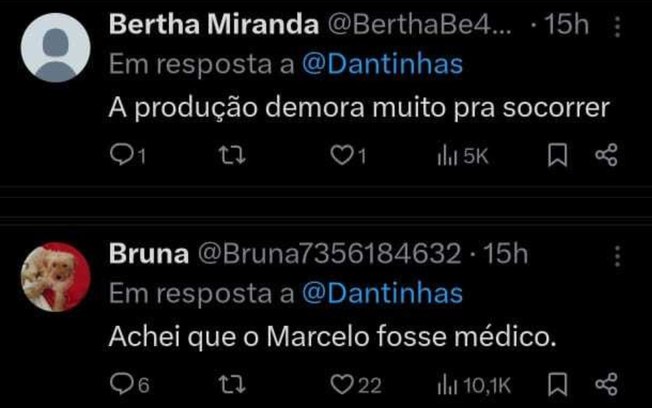This screenshot has height=408, width=652.
Task: Like Bertha Miranda's tweet
Action: [x=343, y=156]
